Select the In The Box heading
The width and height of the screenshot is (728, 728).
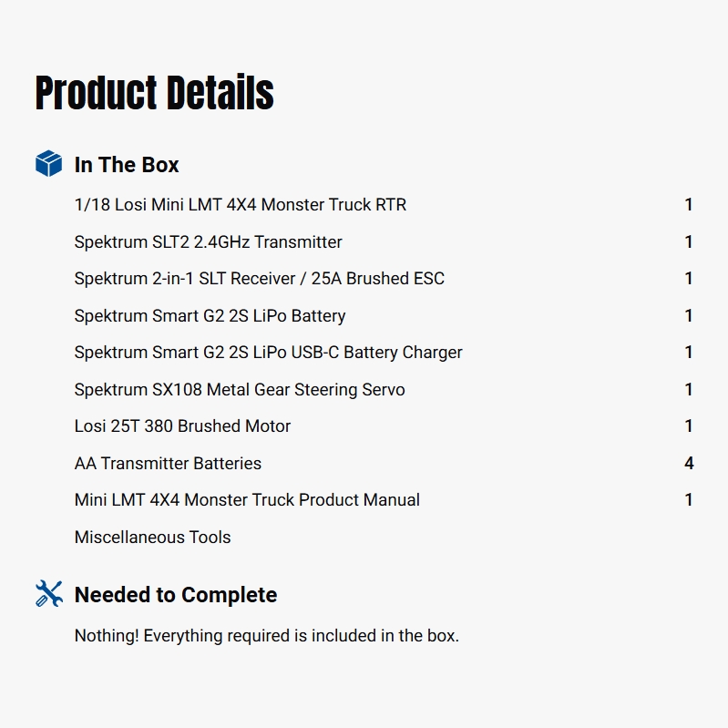click(127, 165)
